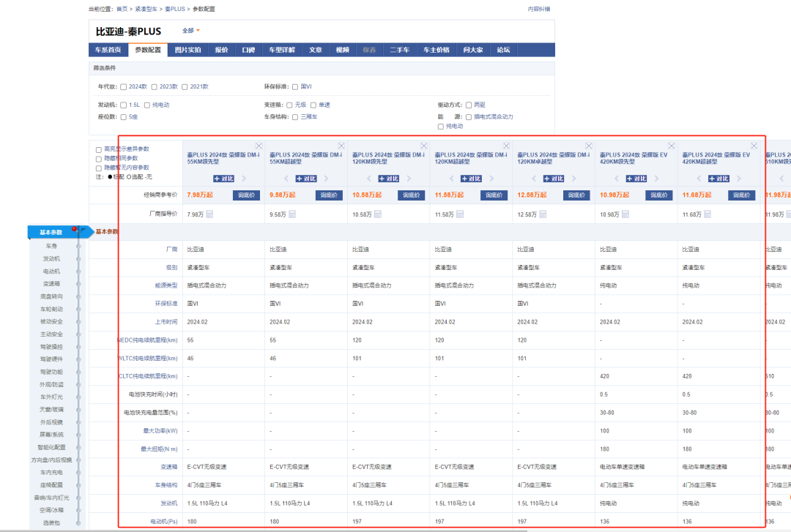This screenshot has height=532, width=791.
Task: Open the price calculator icon beside 12.58万
Action: click(543, 214)
